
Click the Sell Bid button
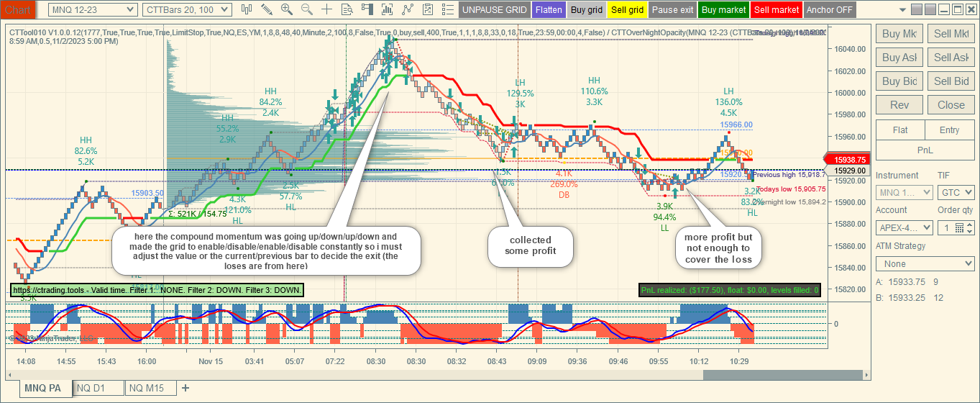coord(951,81)
